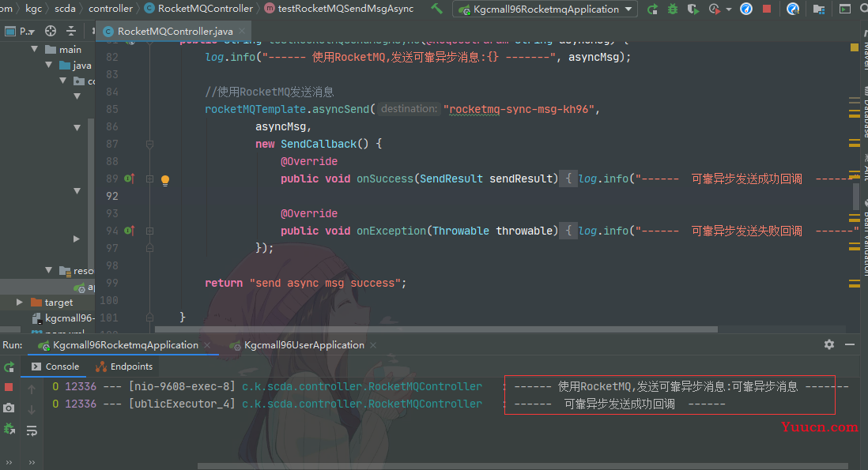
Task: Run with profiler clock icon
Action: click(x=714, y=9)
